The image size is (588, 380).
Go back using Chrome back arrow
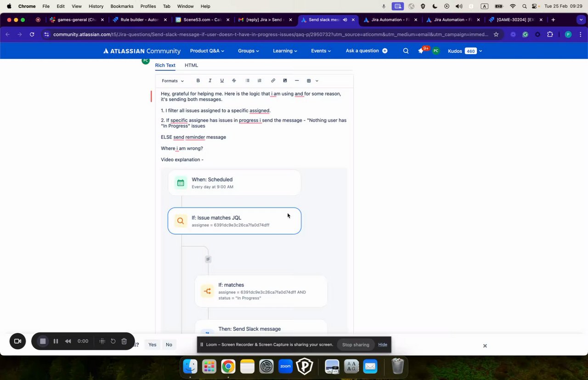pos(8,34)
